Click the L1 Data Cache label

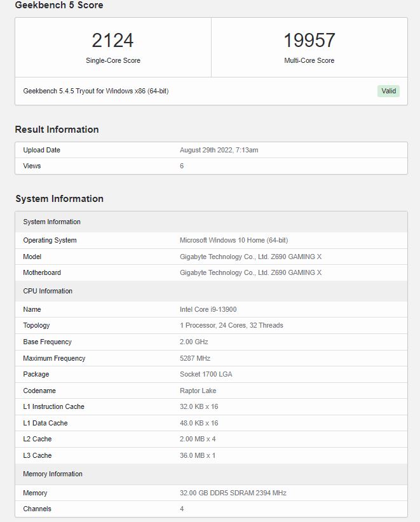(45, 423)
